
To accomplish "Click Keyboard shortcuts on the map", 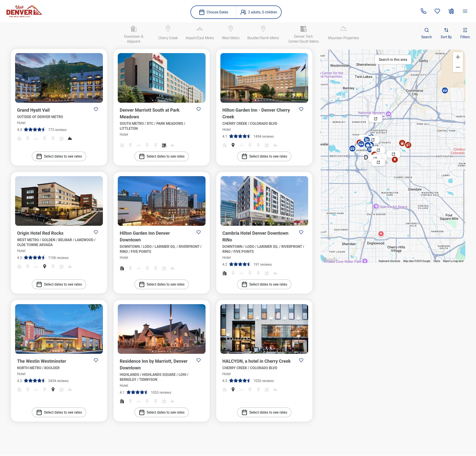I will point(389,261).
